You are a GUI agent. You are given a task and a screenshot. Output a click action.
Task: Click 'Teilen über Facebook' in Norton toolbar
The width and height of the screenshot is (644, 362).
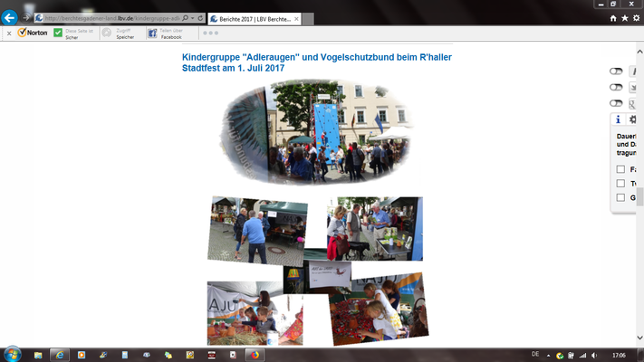click(165, 33)
